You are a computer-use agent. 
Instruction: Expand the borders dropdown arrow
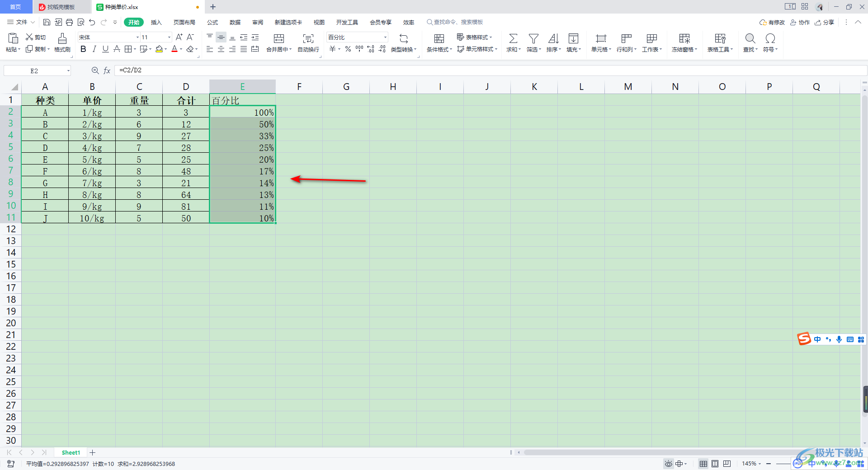point(136,49)
